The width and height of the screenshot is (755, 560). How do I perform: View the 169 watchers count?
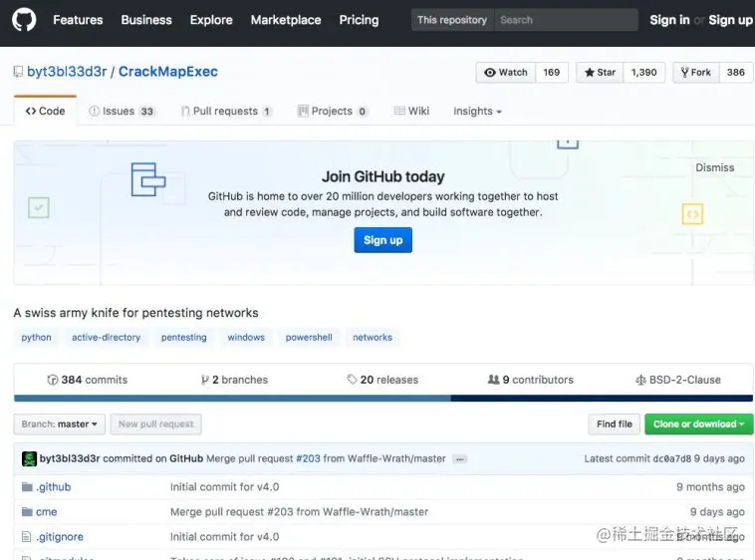click(552, 72)
